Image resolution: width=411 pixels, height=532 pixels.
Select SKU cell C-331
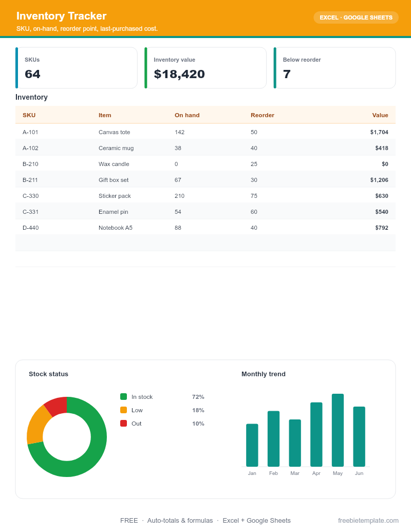(x=30, y=212)
